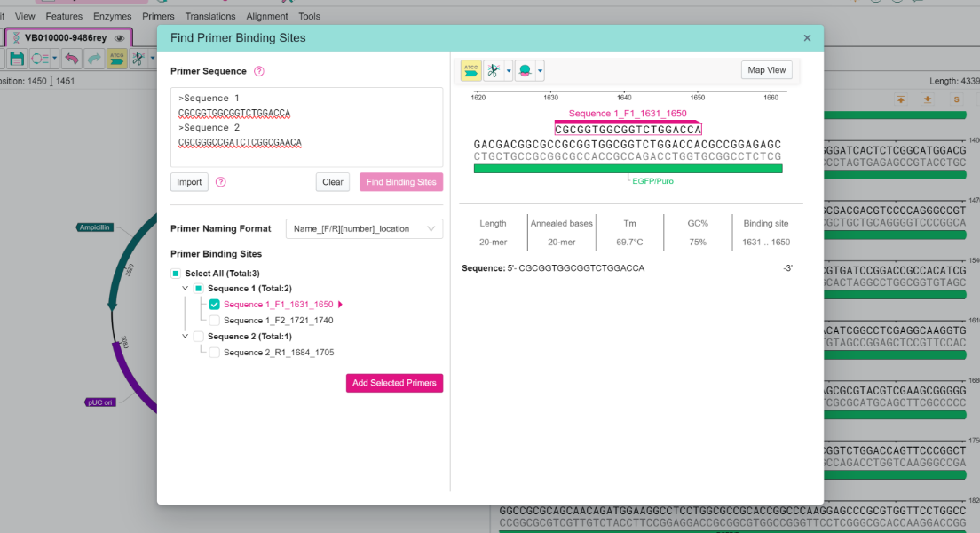Click the redo arrow in main toolbar
Screen dimensions: 980x533
tap(94, 59)
